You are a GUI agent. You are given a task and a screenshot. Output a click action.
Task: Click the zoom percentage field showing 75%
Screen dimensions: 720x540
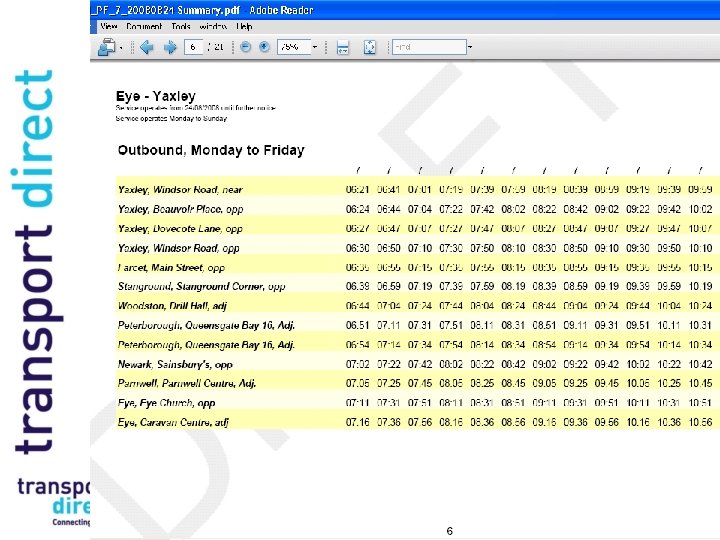[x=294, y=47]
